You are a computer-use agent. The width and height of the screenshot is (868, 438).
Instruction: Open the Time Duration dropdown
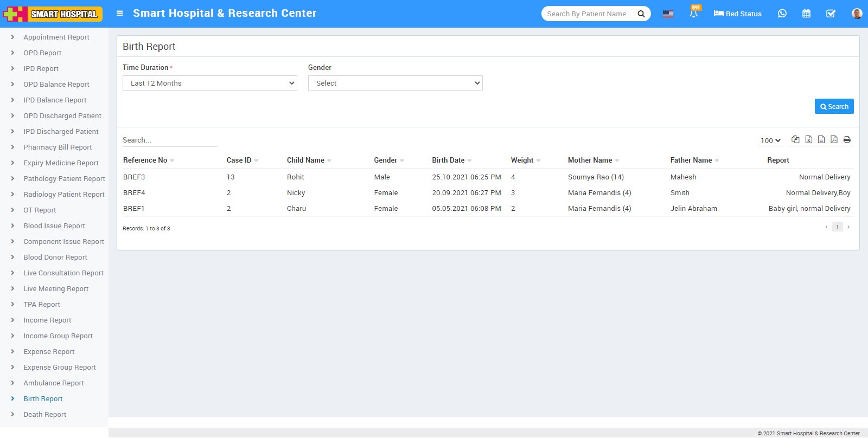point(209,83)
